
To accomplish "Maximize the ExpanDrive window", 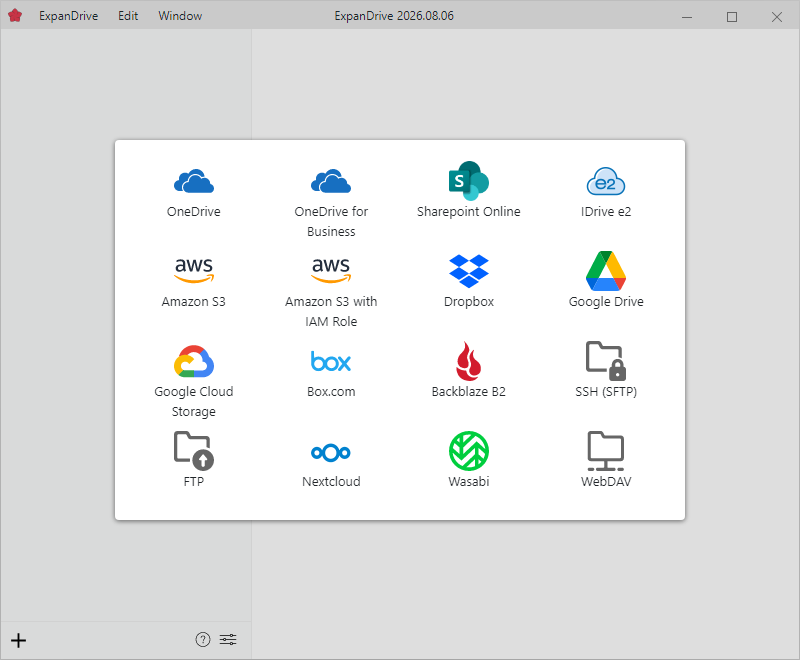I will tap(732, 17).
